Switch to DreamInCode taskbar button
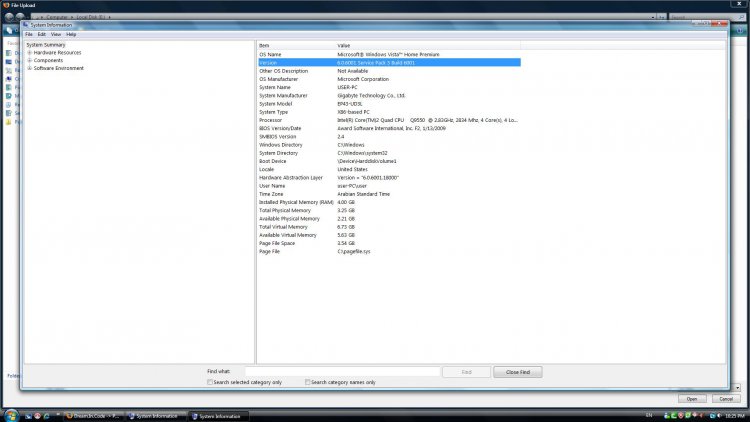750x422 pixels. (93, 416)
